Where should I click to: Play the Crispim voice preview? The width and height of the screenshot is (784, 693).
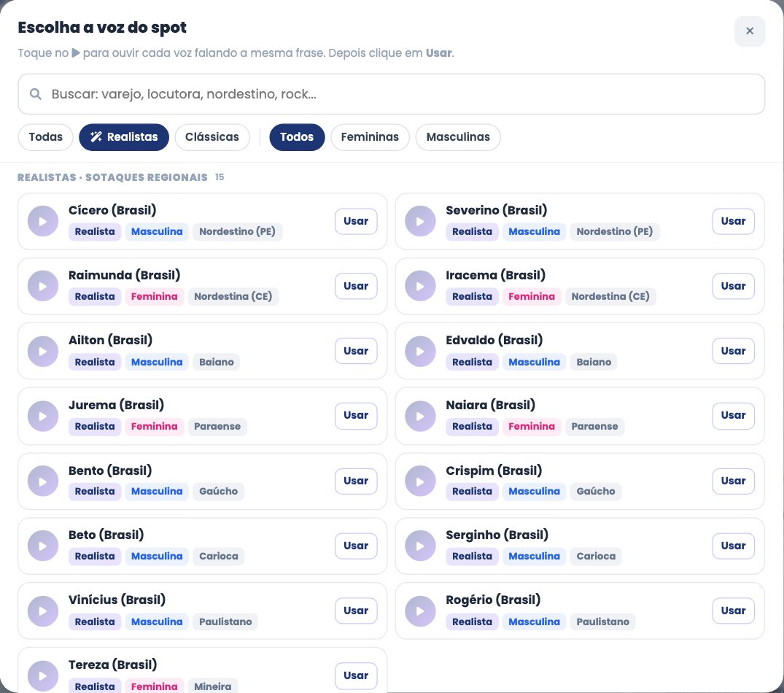click(420, 481)
